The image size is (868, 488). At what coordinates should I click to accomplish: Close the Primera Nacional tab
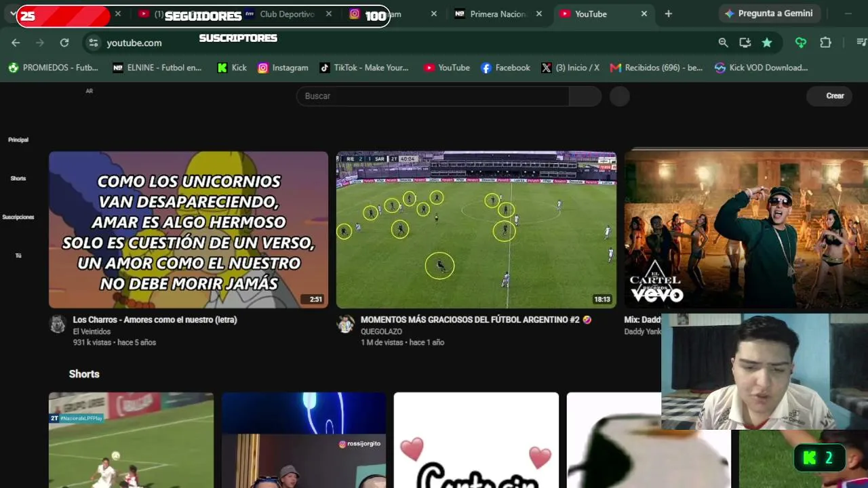tap(539, 14)
